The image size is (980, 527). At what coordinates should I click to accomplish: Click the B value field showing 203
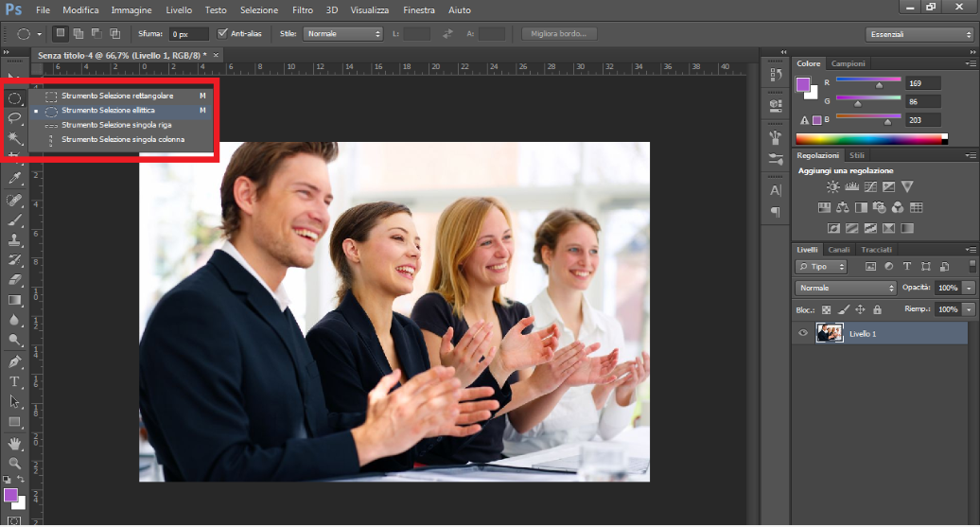922,120
